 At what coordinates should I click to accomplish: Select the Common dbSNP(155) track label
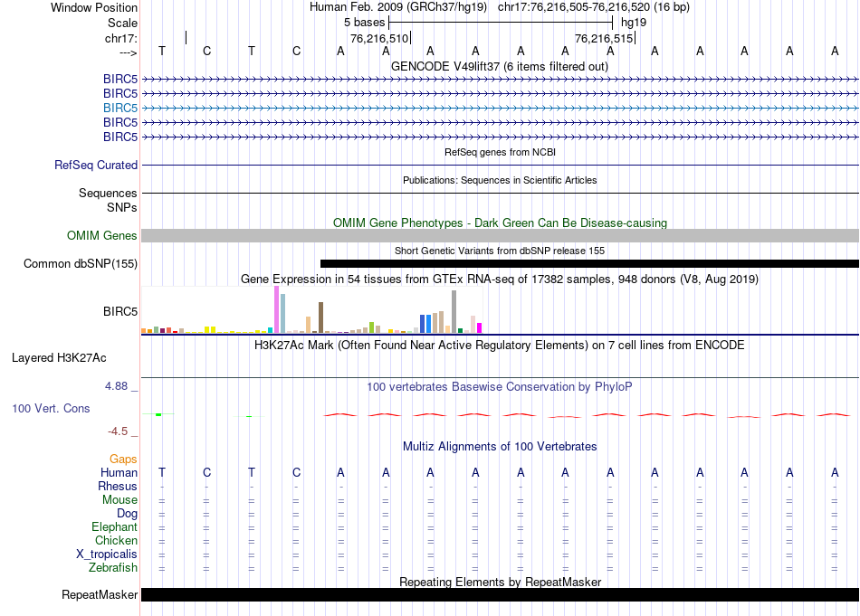[x=81, y=263]
